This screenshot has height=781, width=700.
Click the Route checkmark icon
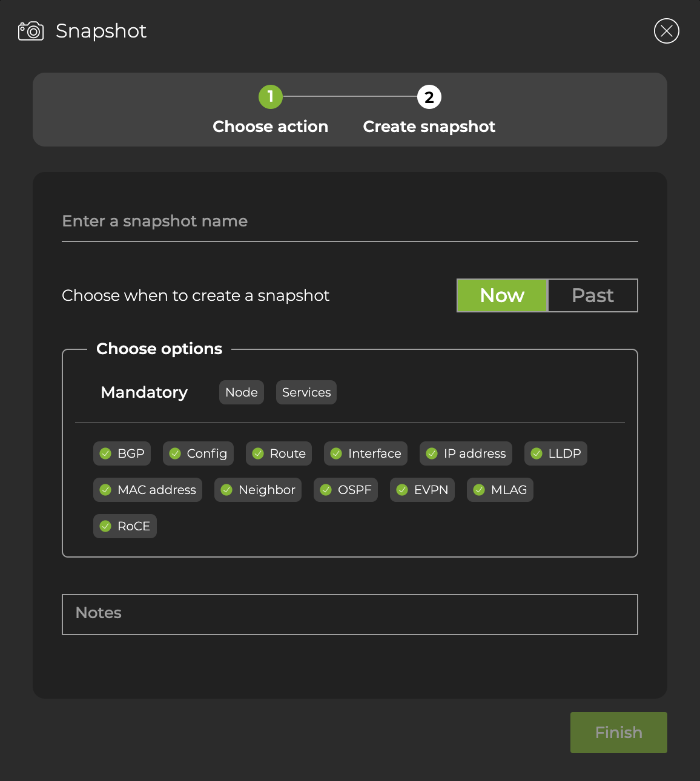click(x=258, y=453)
